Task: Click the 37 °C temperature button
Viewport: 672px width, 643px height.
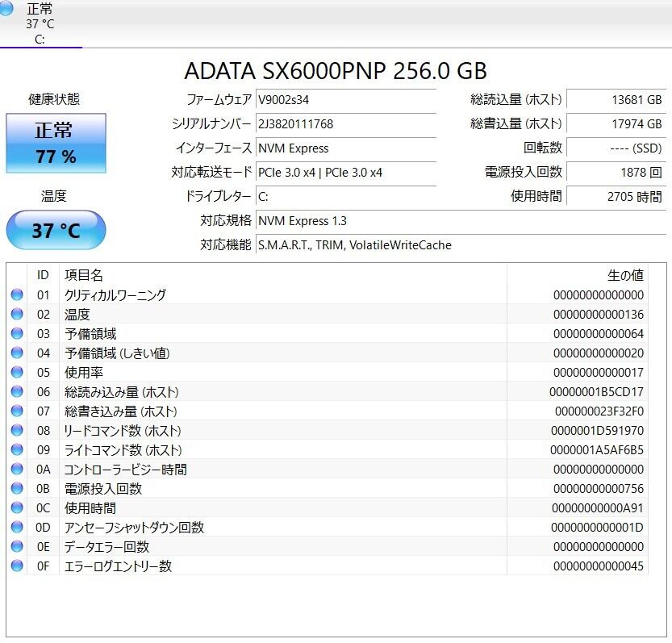Action: tap(56, 231)
